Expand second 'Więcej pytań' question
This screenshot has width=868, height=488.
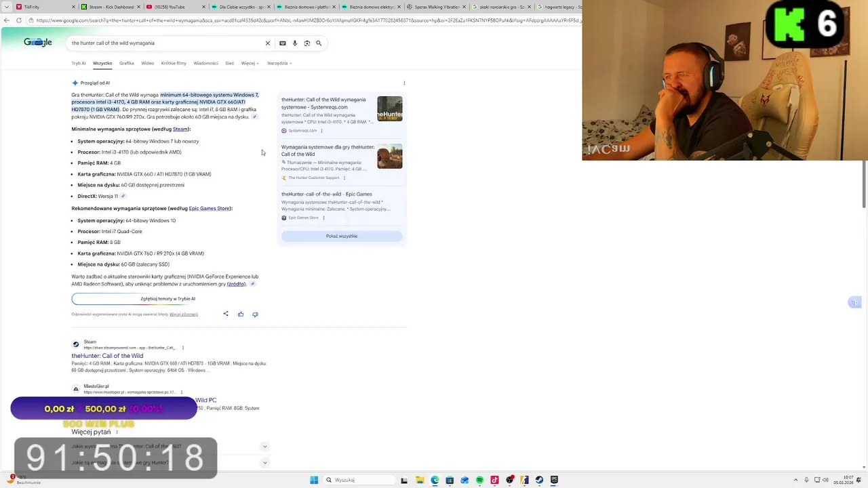[x=264, y=462]
